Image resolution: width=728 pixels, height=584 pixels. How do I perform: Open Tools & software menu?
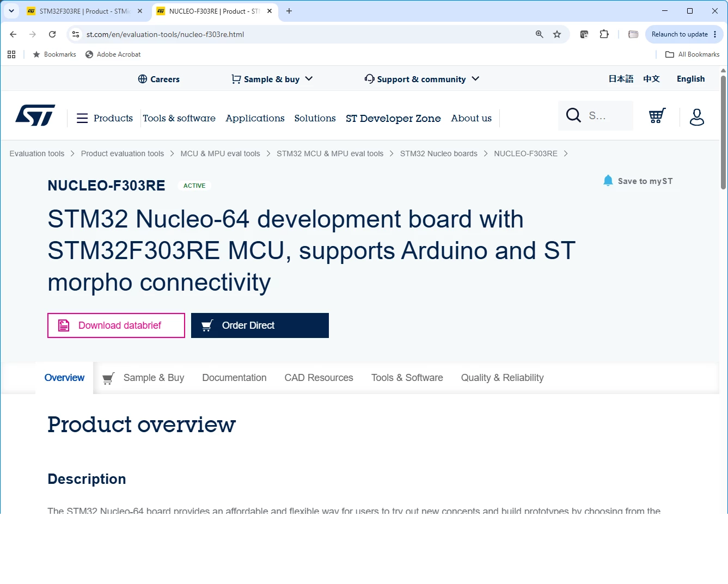click(x=179, y=118)
